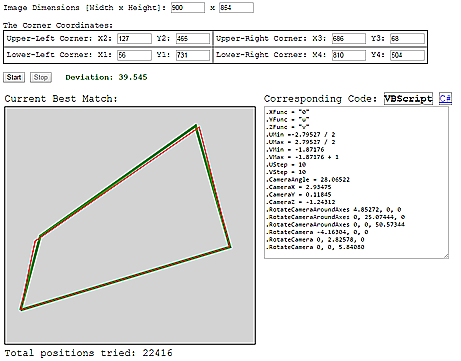Click the code text area resize grip
Viewport: 461px width, 361px height.
coord(446,256)
